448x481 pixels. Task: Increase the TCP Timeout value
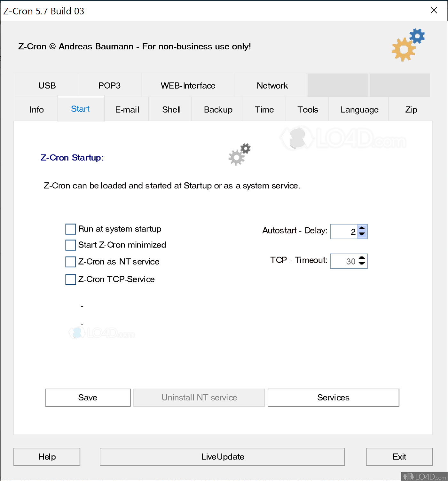tap(362, 258)
